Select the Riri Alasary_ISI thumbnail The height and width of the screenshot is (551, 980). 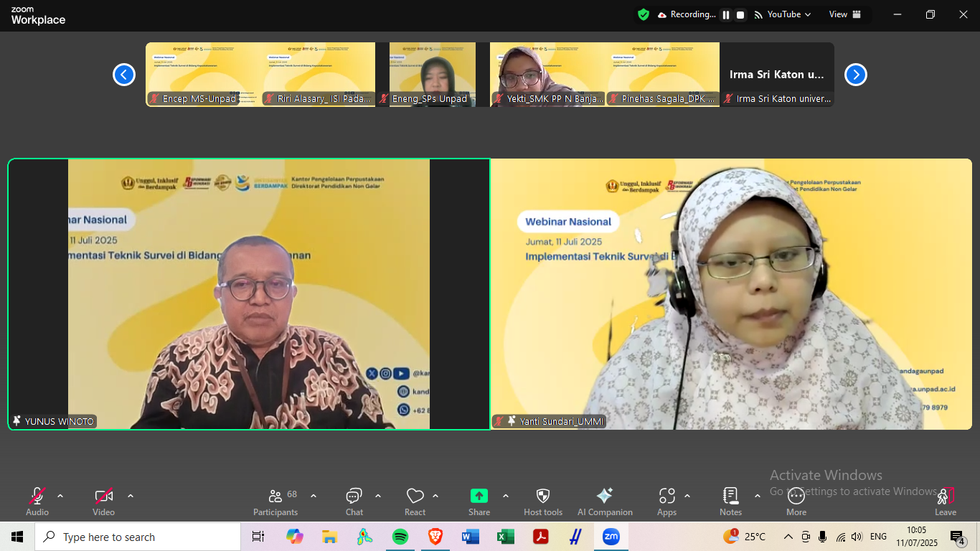click(318, 75)
